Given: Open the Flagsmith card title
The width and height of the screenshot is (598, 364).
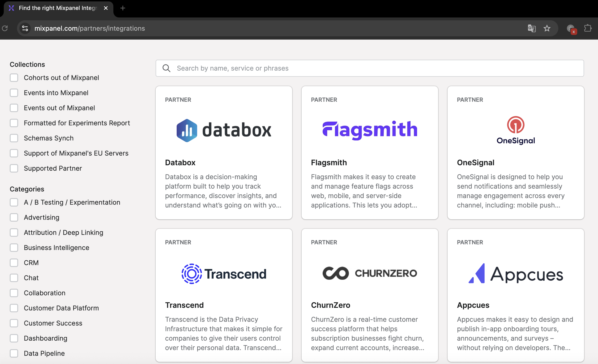Looking at the screenshot, I should [329, 162].
